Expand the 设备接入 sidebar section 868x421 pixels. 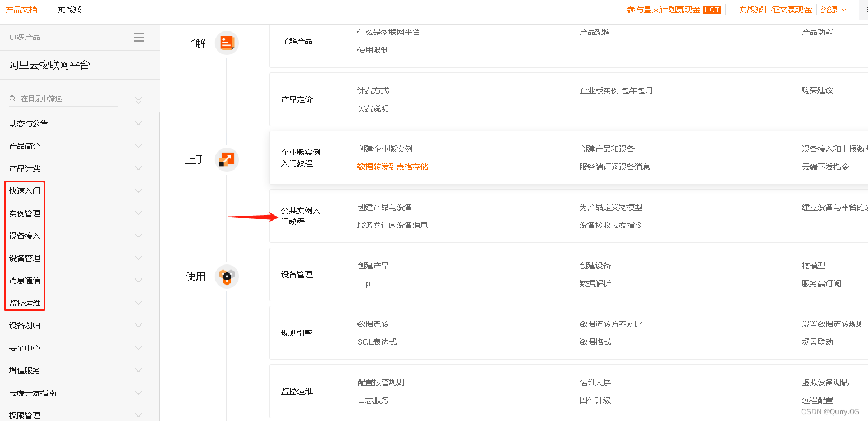tap(139, 236)
